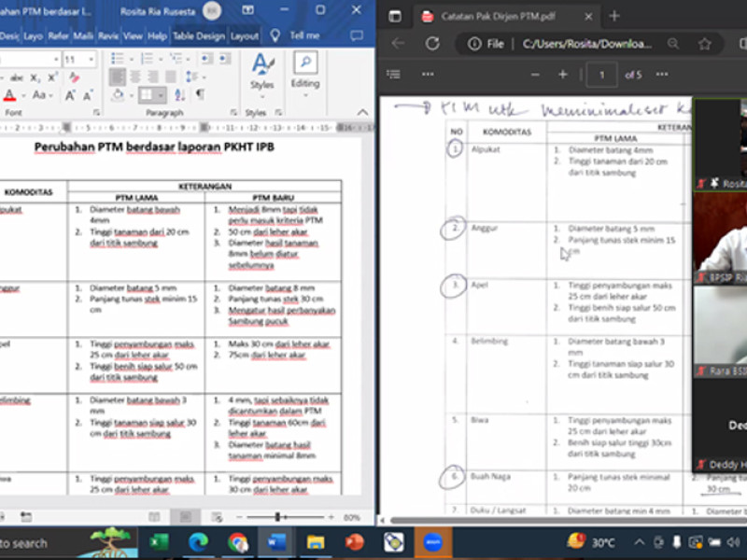Screen dimensions: 747x560
Task: Refresh the PDF page in browser
Action: point(432,44)
